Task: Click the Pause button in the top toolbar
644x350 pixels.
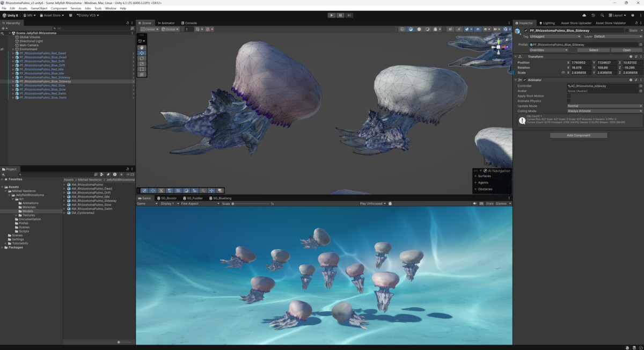Action: [340, 15]
